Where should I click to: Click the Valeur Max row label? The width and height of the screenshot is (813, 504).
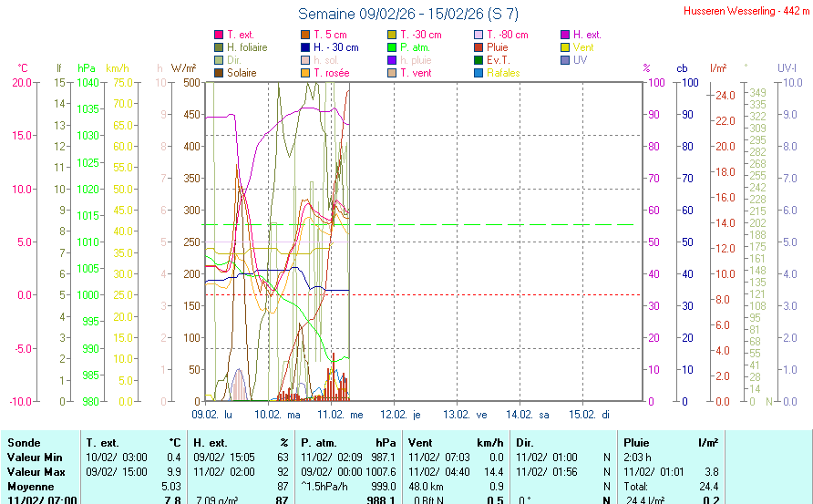[33, 471]
